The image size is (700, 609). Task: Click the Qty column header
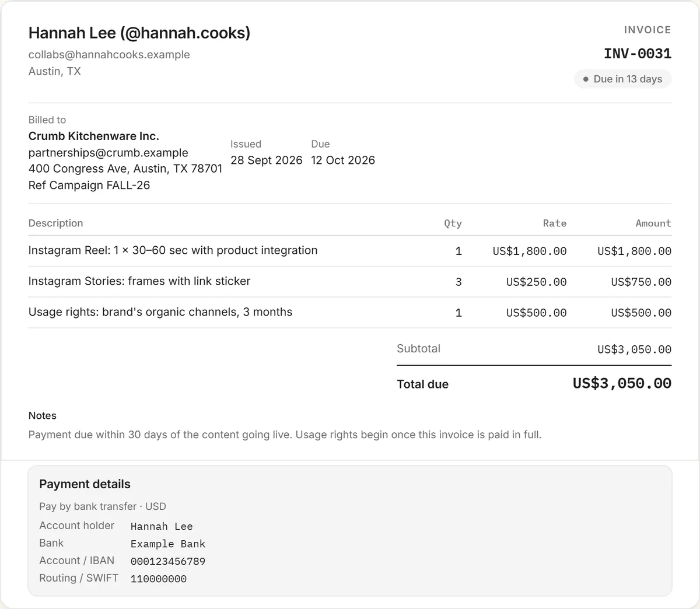click(x=453, y=223)
